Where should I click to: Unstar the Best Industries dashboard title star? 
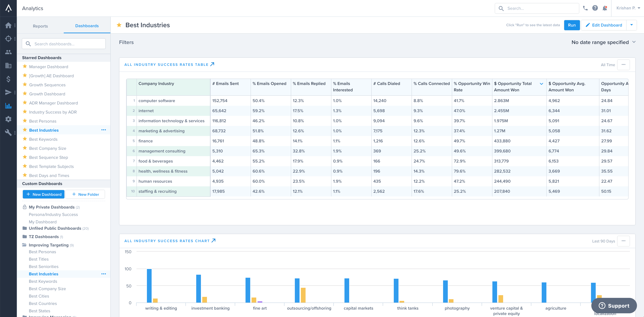pos(119,25)
